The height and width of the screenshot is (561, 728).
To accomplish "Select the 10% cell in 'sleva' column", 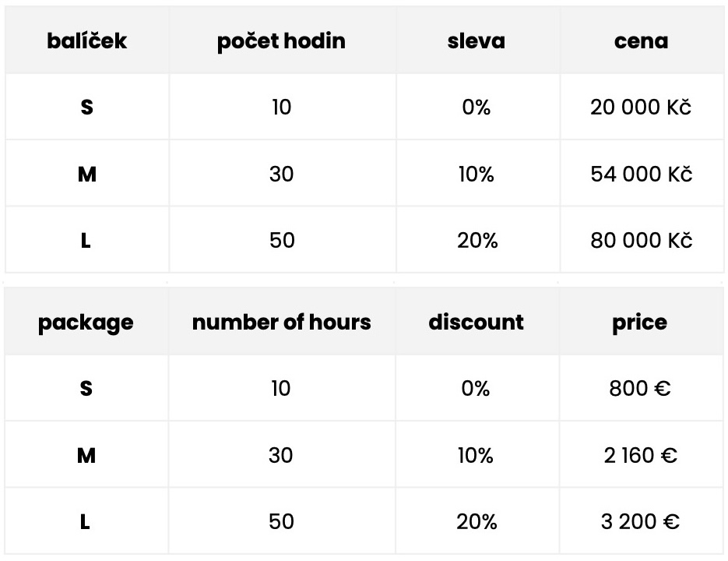I will [478, 174].
